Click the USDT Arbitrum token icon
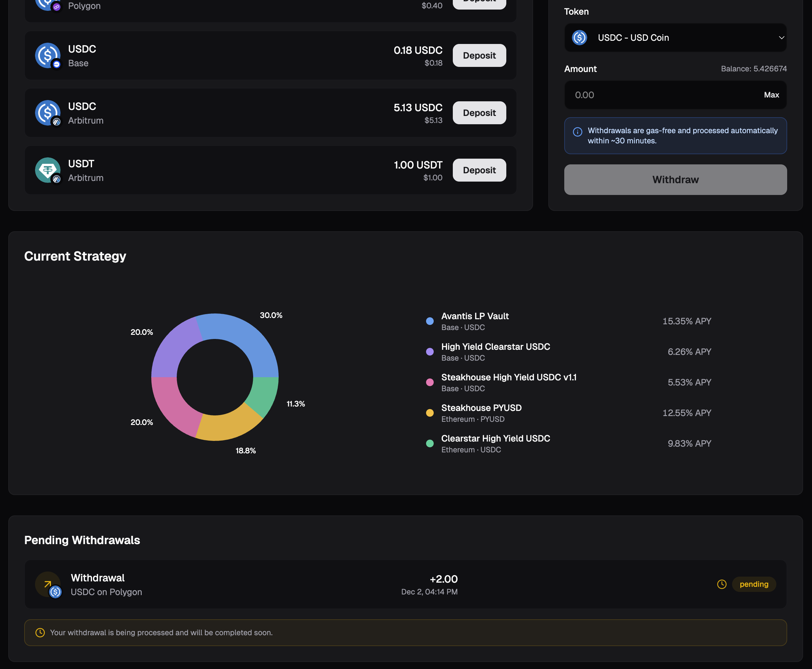 pos(47,170)
